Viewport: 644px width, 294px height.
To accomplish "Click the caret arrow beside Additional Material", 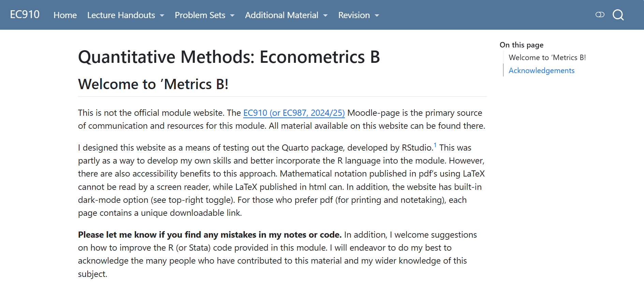I will coord(325,16).
